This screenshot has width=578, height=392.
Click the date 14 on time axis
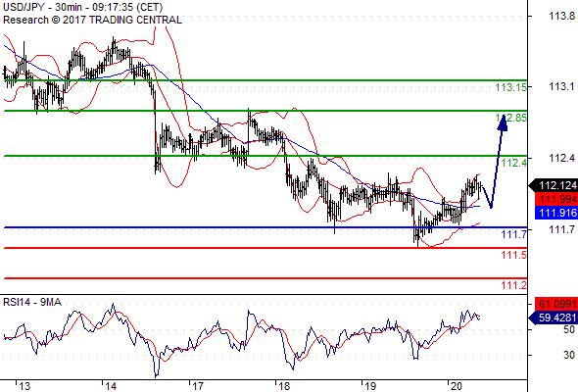point(111,386)
